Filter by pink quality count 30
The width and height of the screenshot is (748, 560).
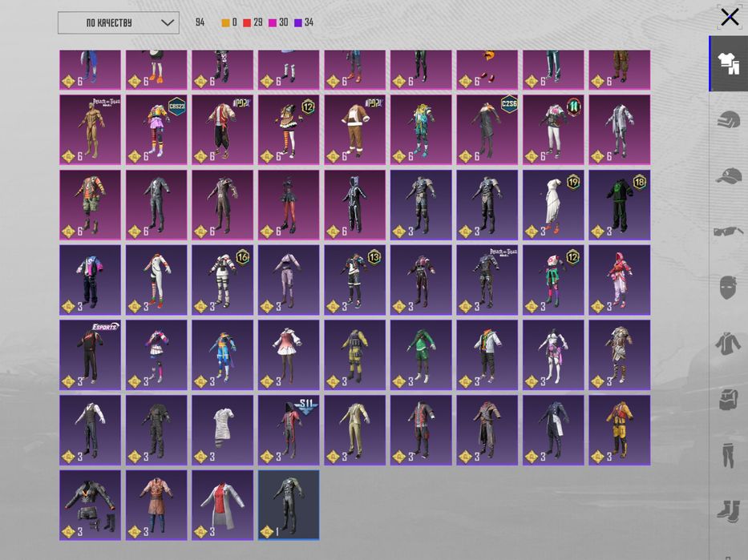(x=278, y=22)
